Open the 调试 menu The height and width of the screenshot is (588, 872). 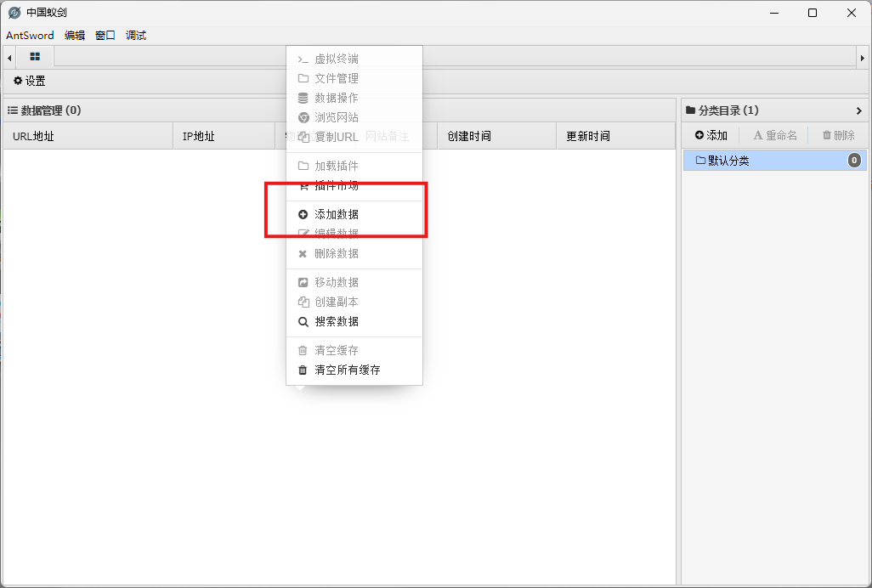click(x=136, y=35)
